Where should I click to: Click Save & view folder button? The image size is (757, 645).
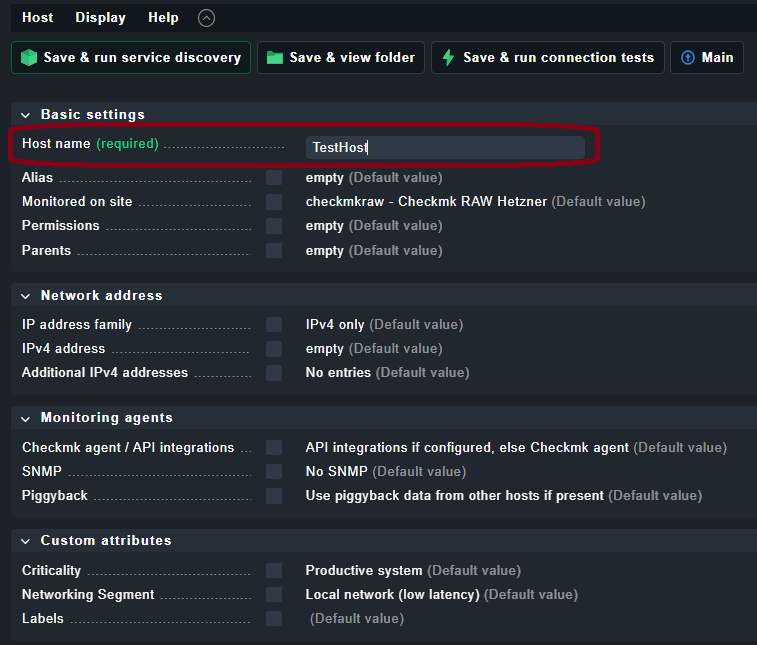coord(341,57)
